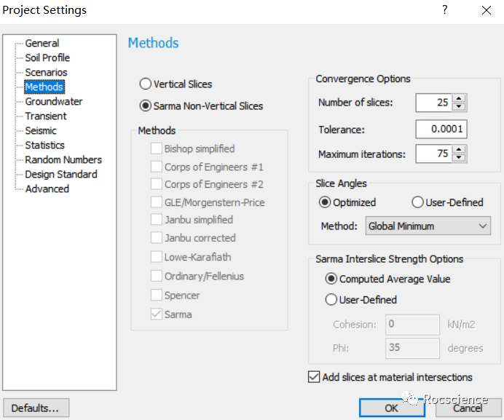Open the Method Global Minimum dropdown
The width and height of the screenshot is (504, 420).
[428, 226]
